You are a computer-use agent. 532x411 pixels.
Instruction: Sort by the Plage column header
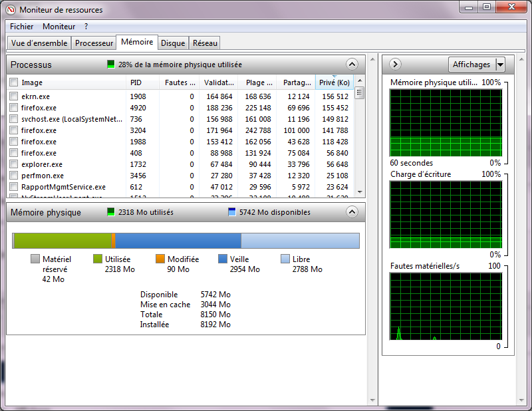coord(257,82)
